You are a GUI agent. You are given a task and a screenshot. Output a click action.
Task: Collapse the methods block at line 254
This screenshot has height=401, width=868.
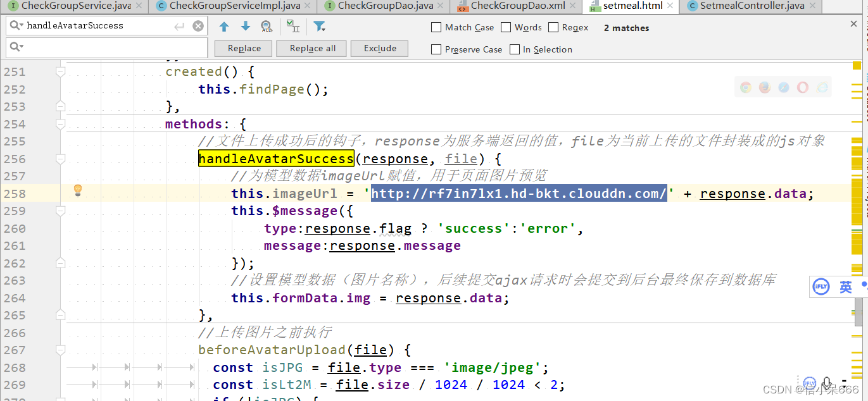point(60,124)
